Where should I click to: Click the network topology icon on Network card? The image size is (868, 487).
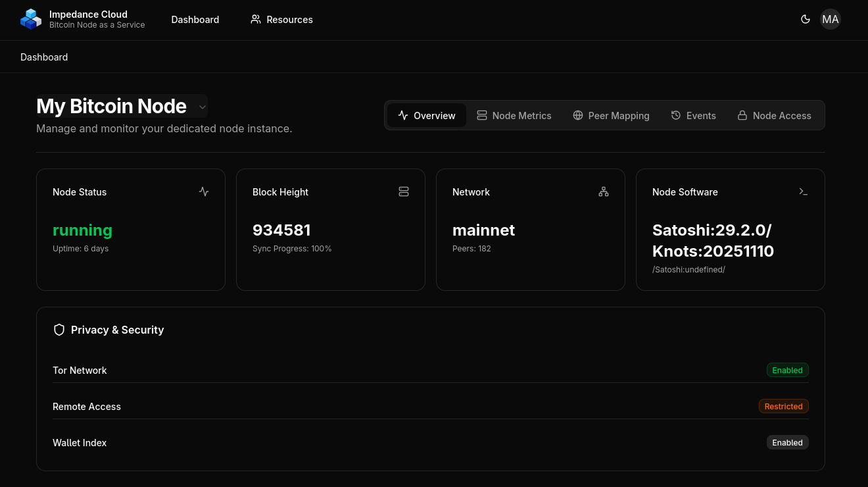click(604, 192)
